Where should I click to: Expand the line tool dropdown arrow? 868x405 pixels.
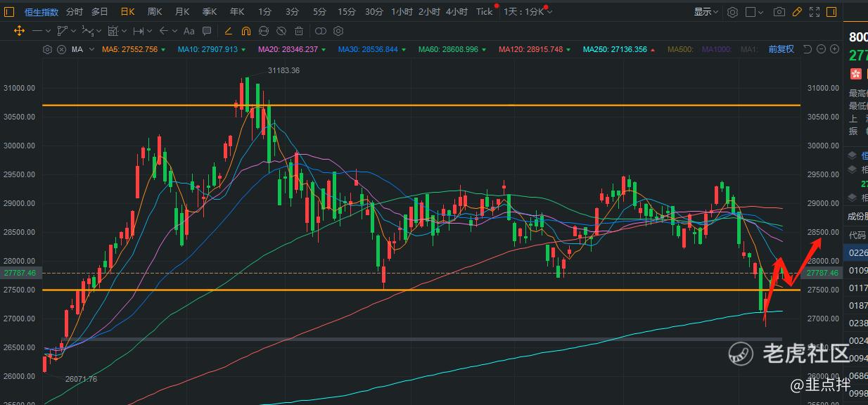(x=48, y=31)
